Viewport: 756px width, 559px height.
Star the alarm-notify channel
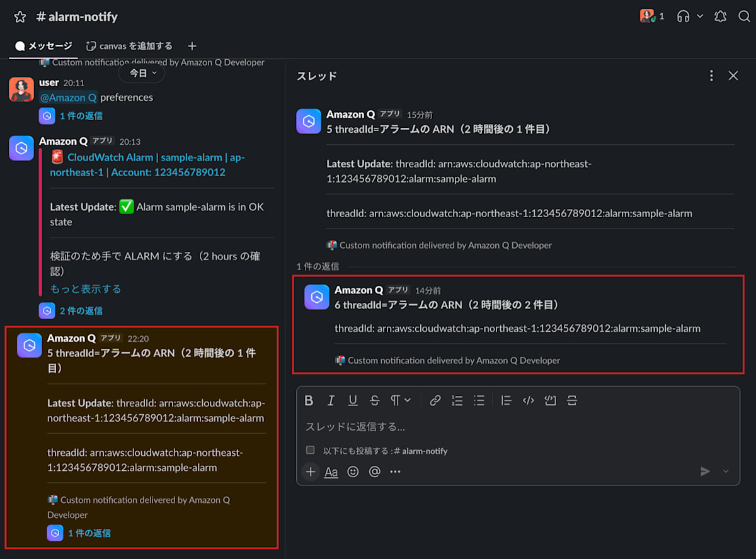[20, 17]
